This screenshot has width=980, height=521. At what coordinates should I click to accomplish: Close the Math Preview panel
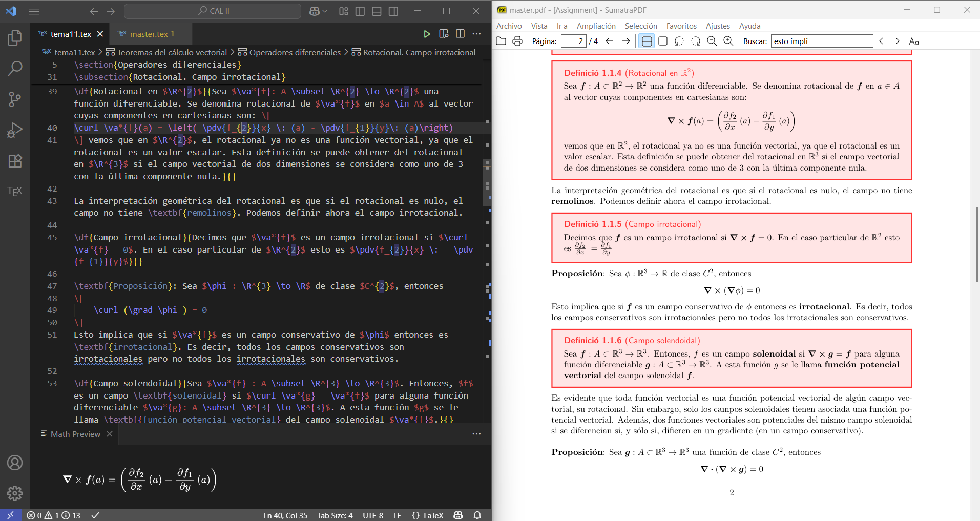pos(110,434)
